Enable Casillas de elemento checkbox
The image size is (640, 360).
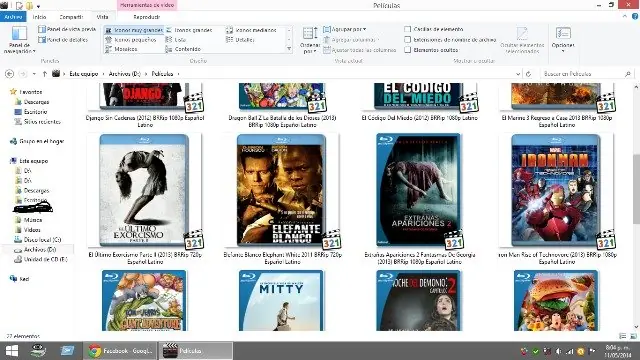407,29
